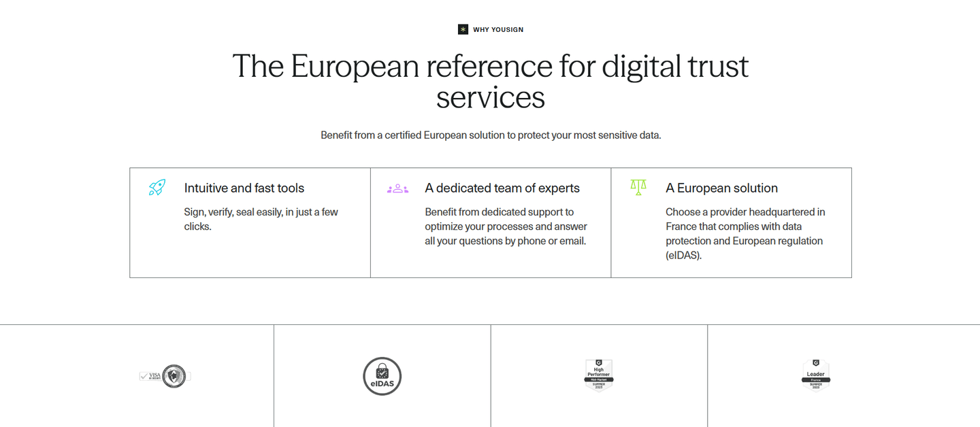The height and width of the screenshot is (427, 980).
Task: Click the eIDAS certification badge
Action: (x=382, y=376)
